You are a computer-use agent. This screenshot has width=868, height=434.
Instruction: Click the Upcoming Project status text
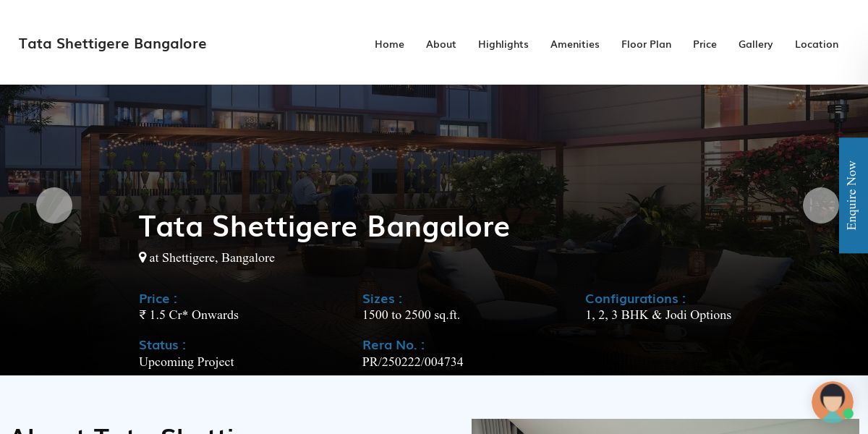187,362
